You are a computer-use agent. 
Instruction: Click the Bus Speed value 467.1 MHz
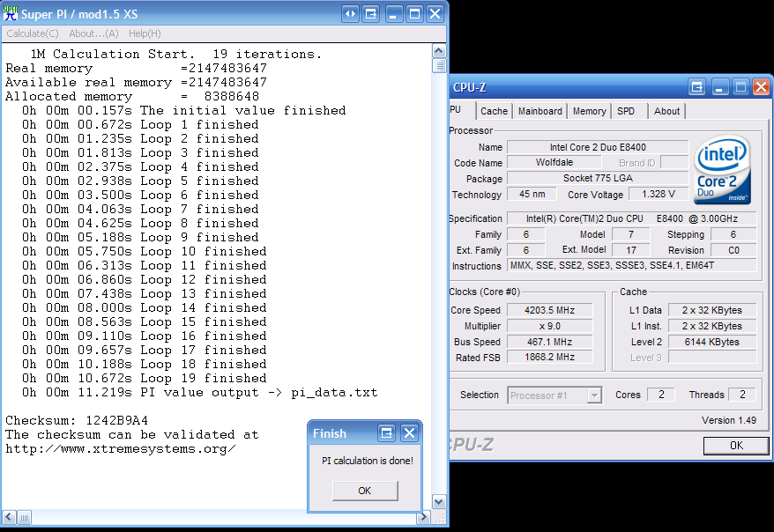coord(549,342)
